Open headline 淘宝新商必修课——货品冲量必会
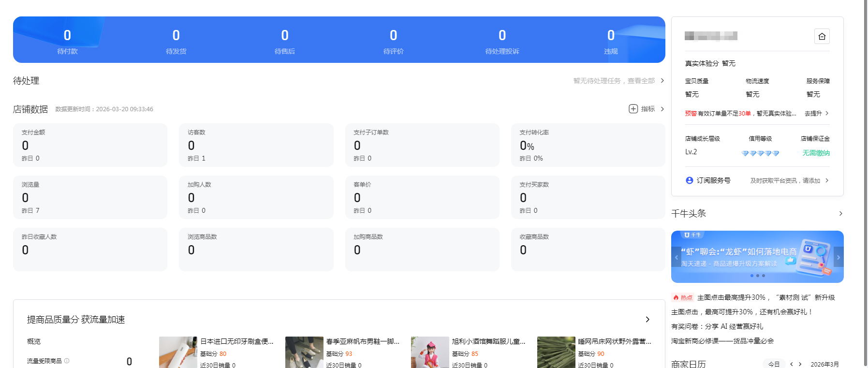Image resolution: width=868 pixels, height=368 pixels. pos(722,341)
